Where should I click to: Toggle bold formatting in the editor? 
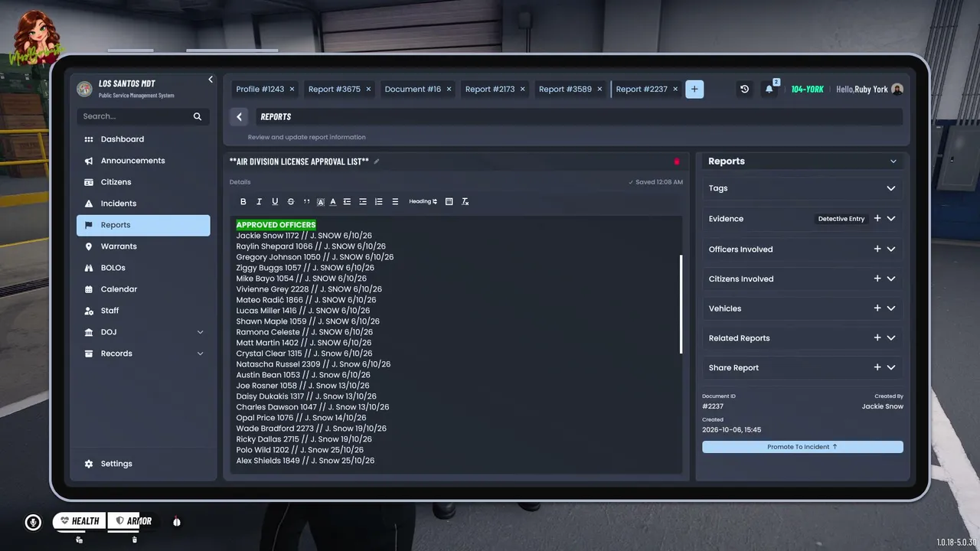[243, 202]
